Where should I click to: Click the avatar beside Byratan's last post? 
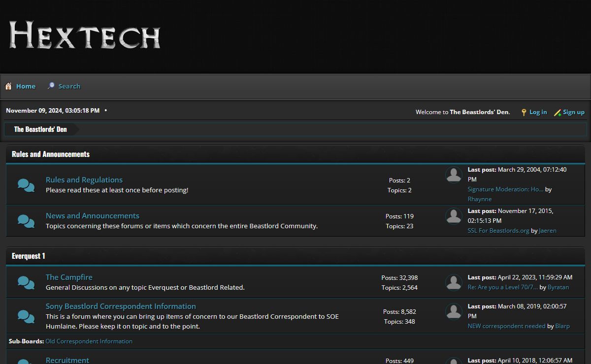454,282
